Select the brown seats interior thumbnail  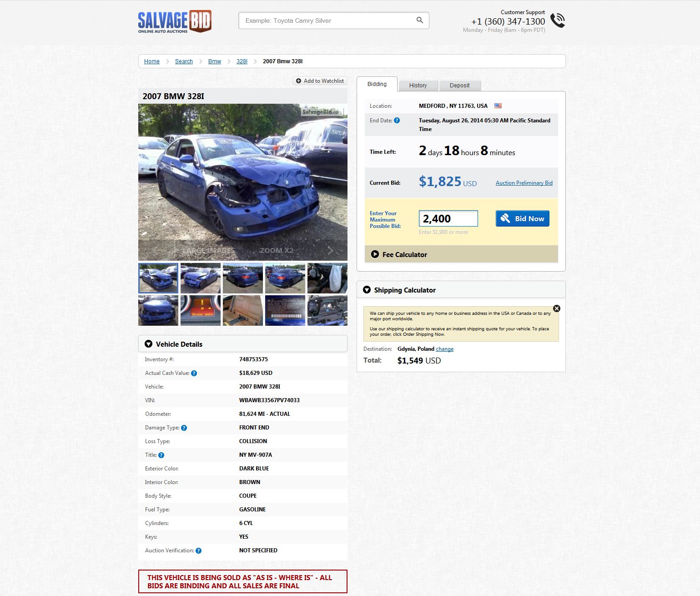(243, 310)
